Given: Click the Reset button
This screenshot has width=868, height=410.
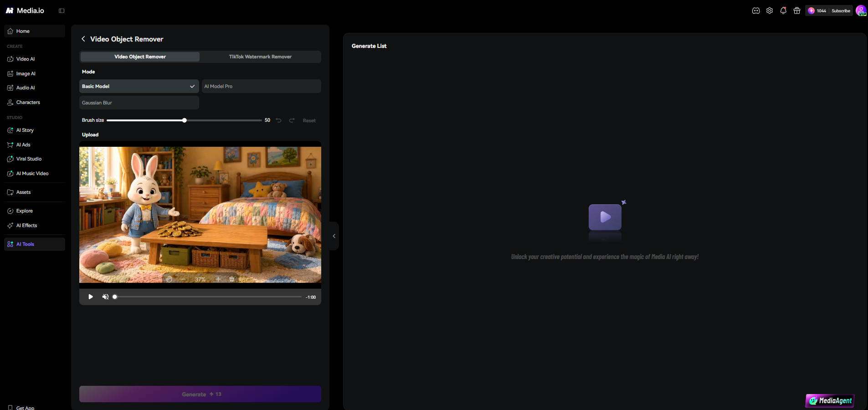Looking at the screenshot, I should pyautogui.click(x=309, y=120).
